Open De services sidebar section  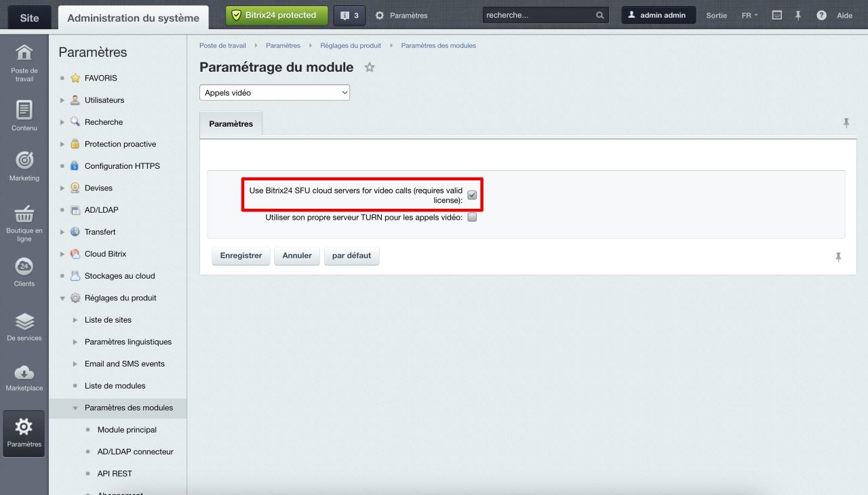click(24, 327)
